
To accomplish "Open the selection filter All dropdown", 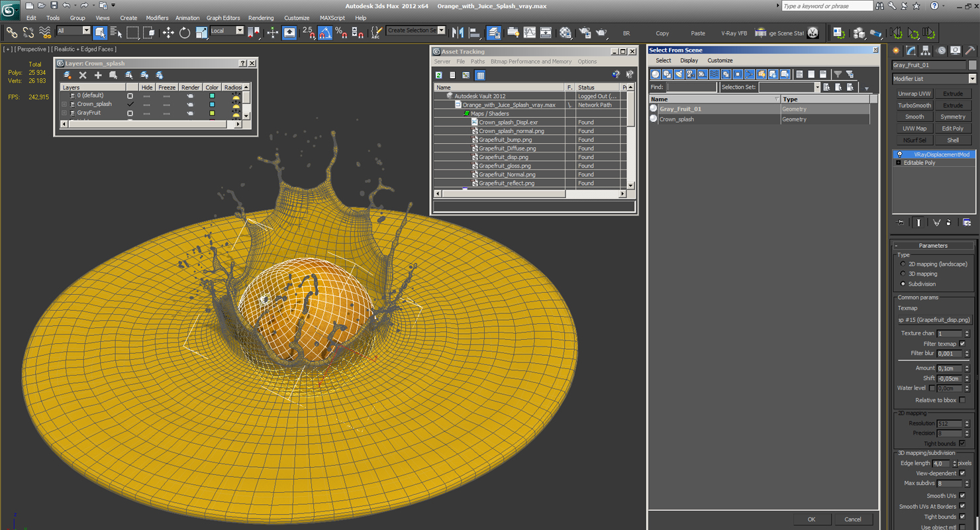I will pos(73,30).
